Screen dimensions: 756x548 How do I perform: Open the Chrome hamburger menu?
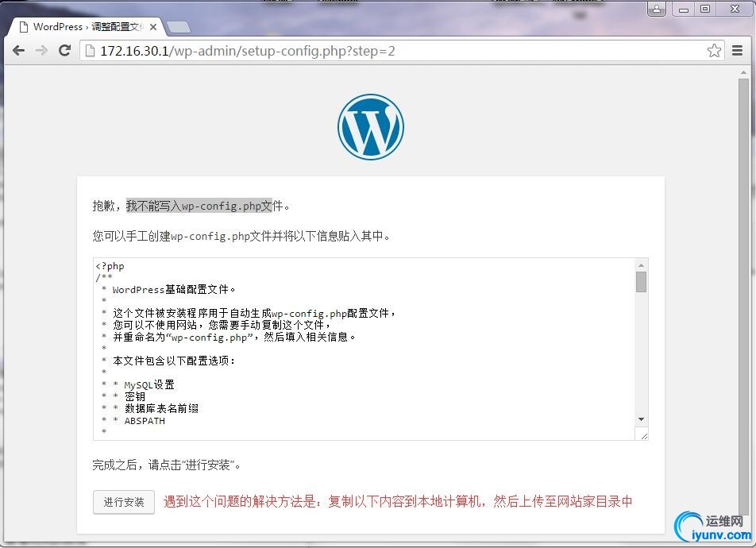(x=737, y=51)
